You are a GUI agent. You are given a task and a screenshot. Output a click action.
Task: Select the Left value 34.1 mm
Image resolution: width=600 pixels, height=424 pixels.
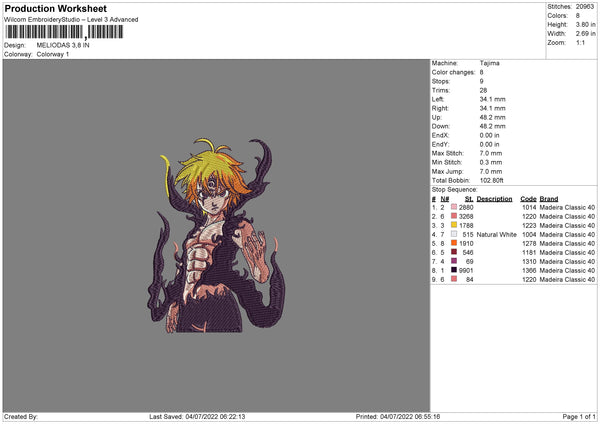point(492,99)
